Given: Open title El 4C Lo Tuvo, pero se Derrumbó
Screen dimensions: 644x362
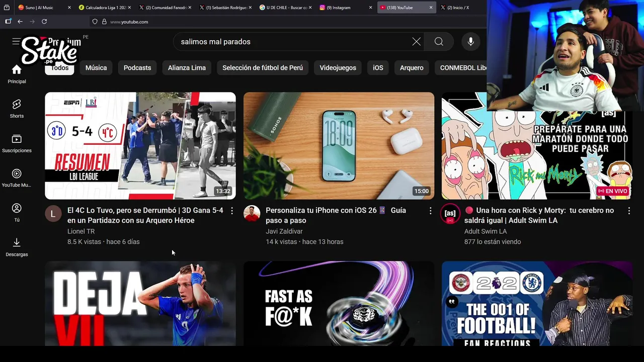Looking at the screenshot, I should coord(145,215).
